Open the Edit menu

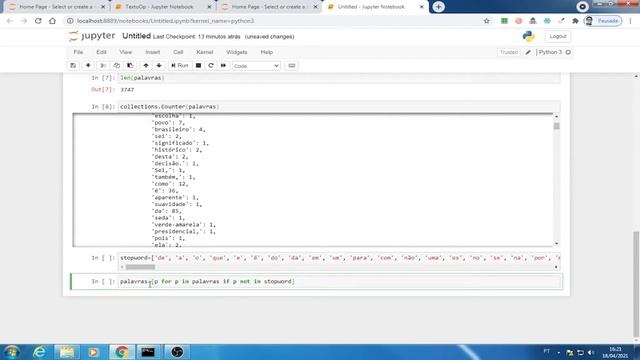101,52
